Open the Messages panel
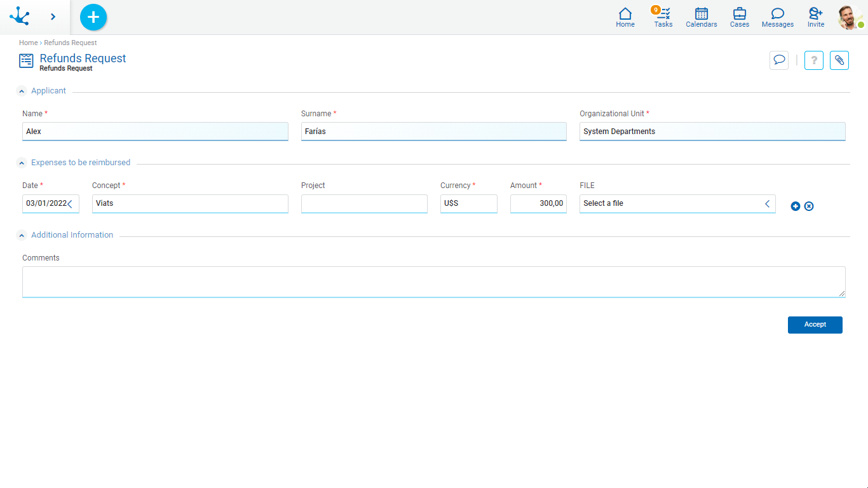 (x=778, y=17)
